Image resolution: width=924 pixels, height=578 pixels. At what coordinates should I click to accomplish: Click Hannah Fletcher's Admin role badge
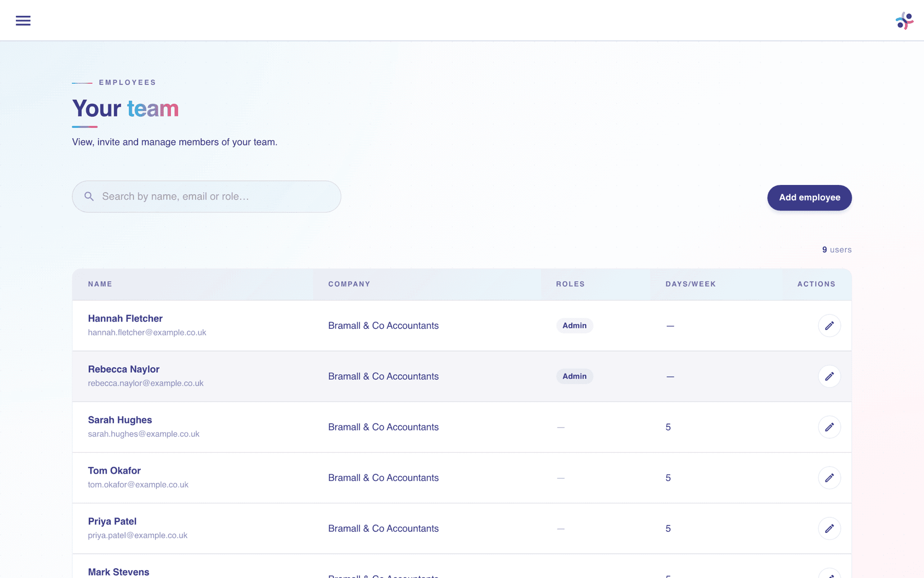pyautogui.click(x=574, y=326)
